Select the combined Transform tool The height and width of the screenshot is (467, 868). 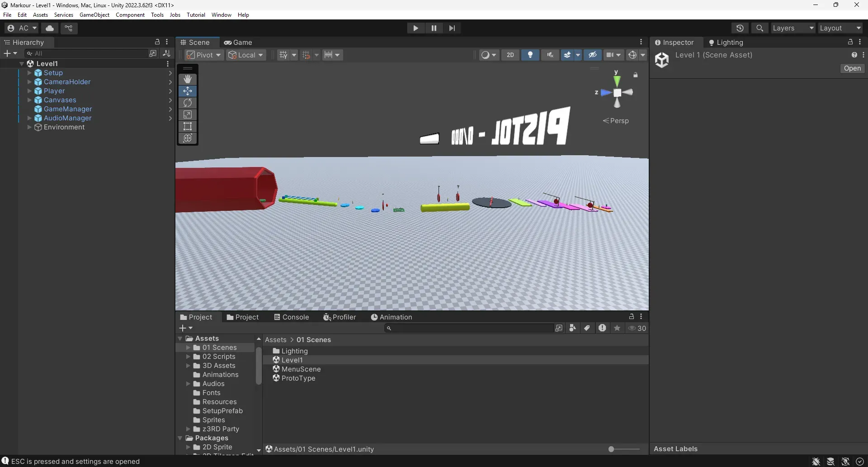coord(188,138)
